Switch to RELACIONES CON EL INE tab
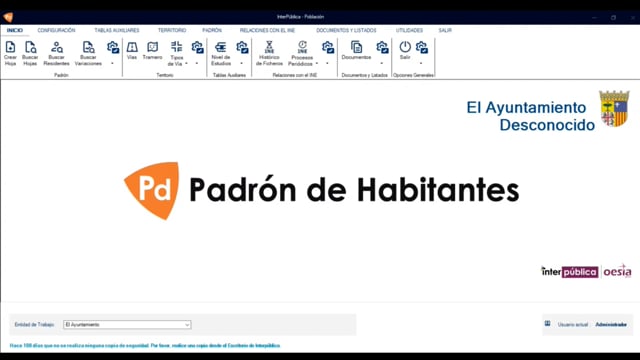 click(267, 30)
